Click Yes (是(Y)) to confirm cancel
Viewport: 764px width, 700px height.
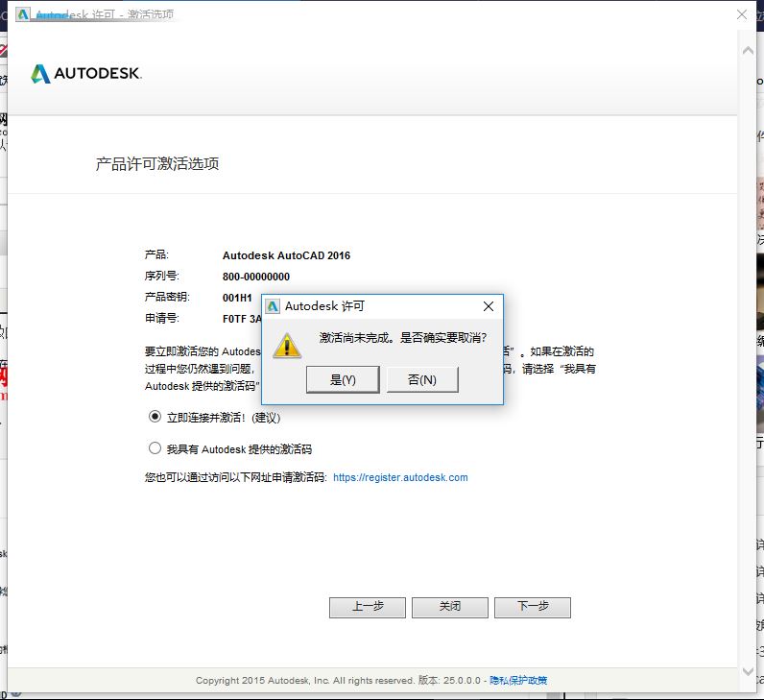tap(343, 379)
